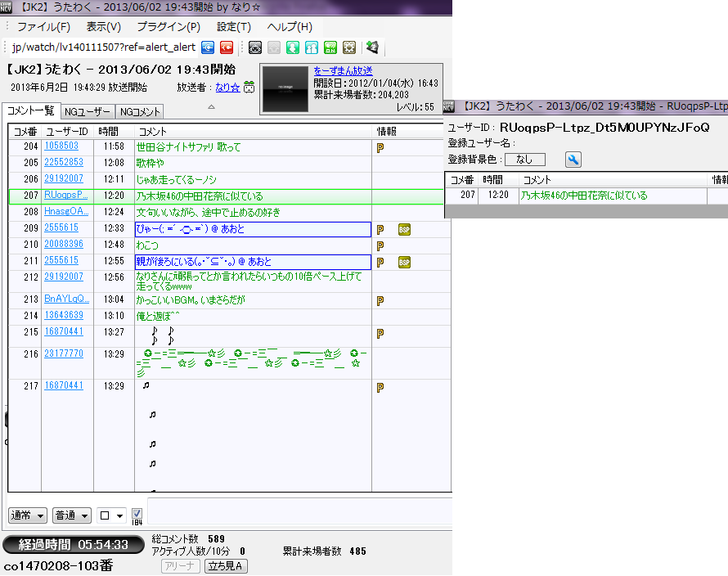The width and height of the screenshot is (728, 576).
Task: Open the をーずまん放送 community link
Action: coord(343,71)
